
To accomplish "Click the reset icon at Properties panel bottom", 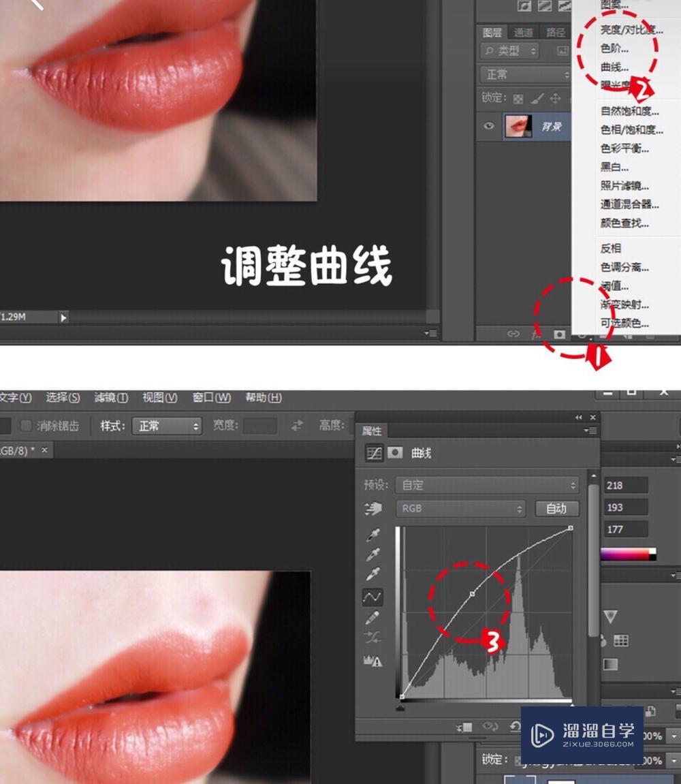I will coord(515,727).
